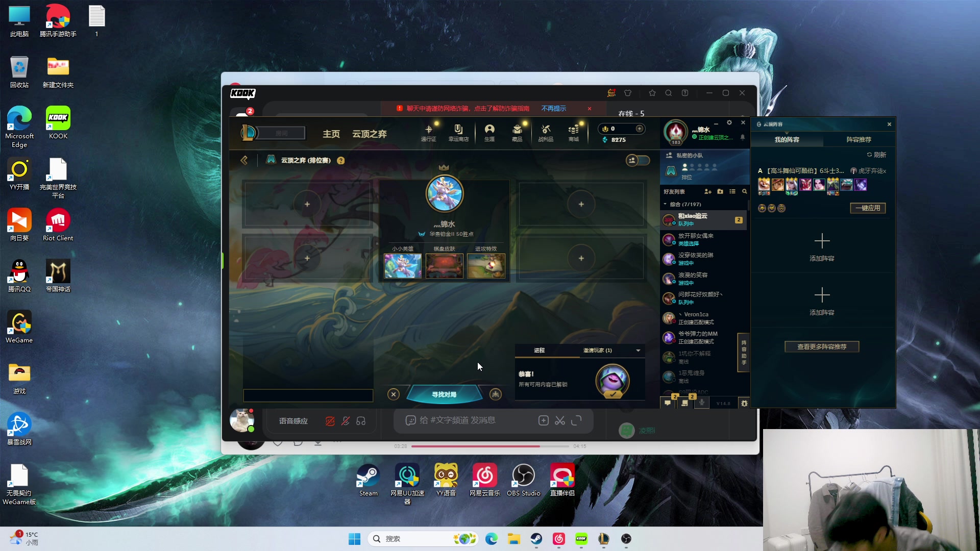Click the scissors screenshot icon in KOOK

click(x=560, y=420)
